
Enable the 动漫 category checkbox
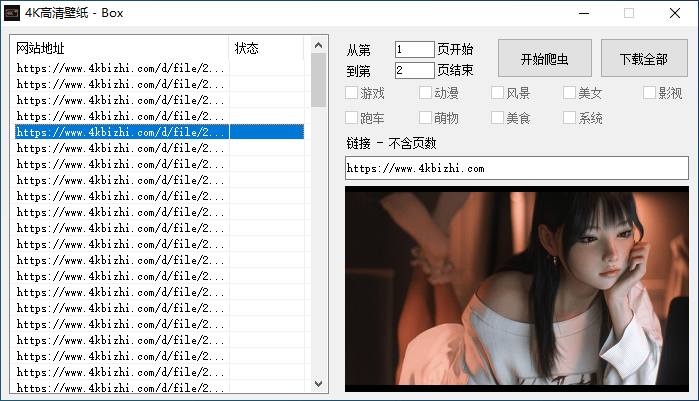tap(425, 94)
